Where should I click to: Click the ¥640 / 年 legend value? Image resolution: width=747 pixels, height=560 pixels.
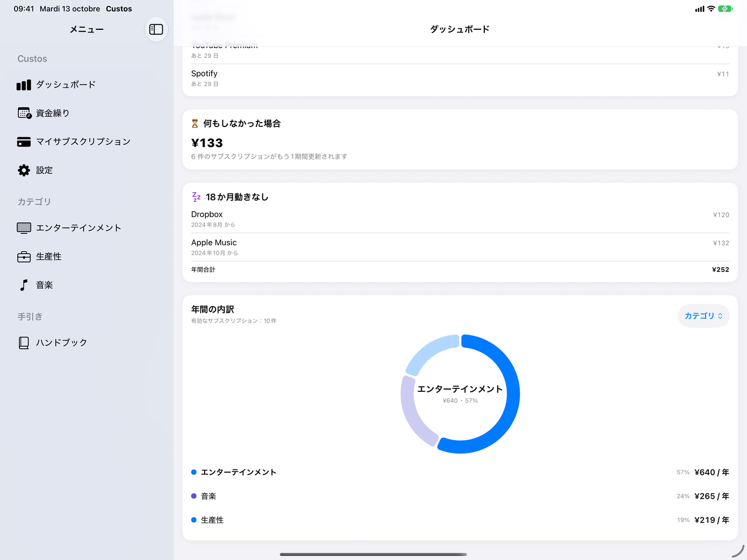(x=712, y=473)
